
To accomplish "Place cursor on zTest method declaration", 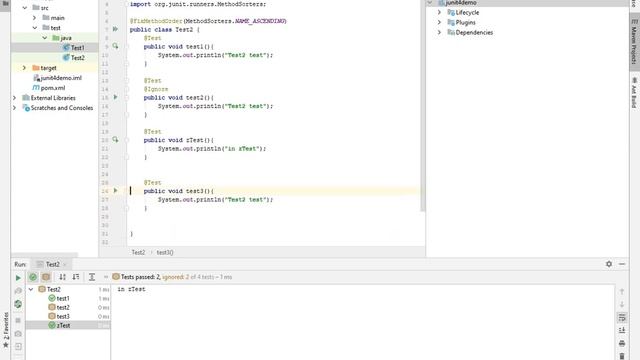I will (x=178, y=140).
